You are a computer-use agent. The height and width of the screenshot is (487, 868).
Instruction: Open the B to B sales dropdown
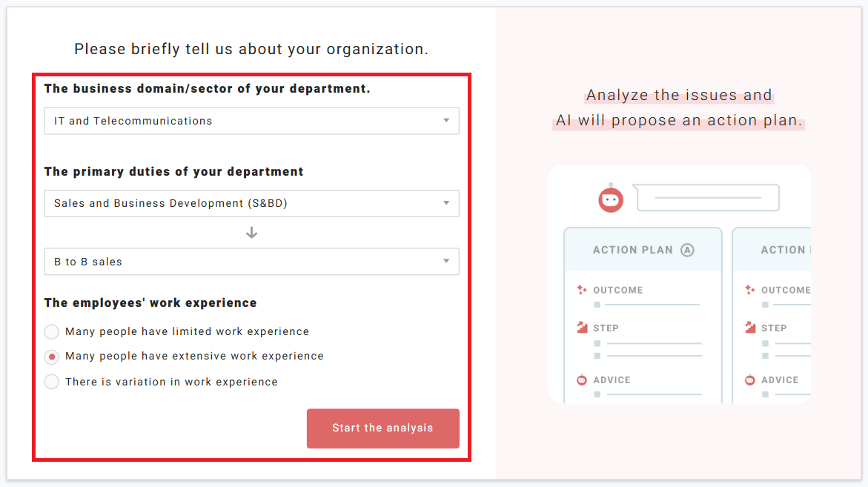coord(251,262)
